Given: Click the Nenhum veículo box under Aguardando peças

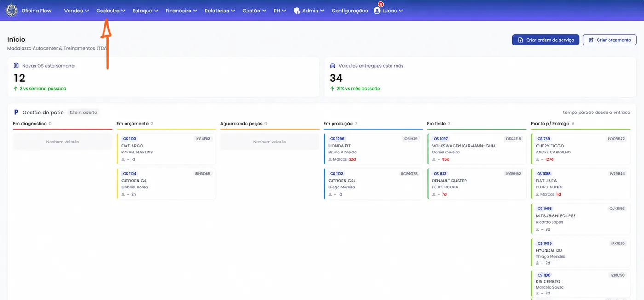Looking at the screenshot, I should [x=270, y=142].
